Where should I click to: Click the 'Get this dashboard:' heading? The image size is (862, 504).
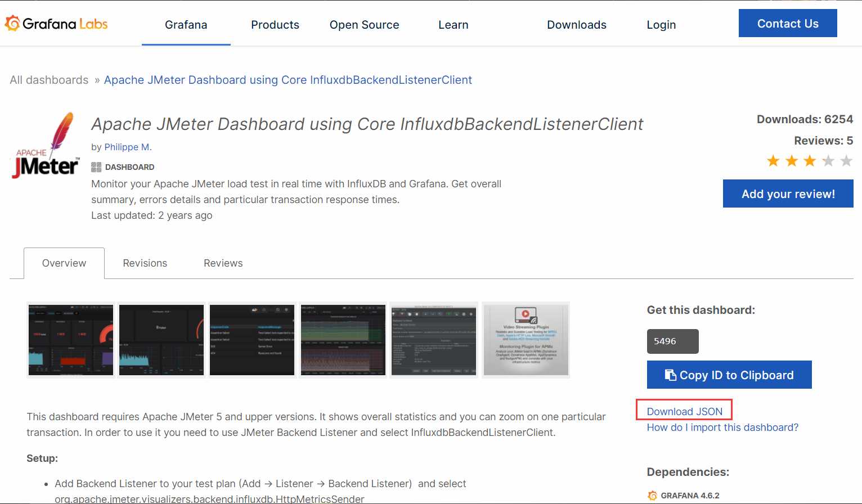click(701, 310)
